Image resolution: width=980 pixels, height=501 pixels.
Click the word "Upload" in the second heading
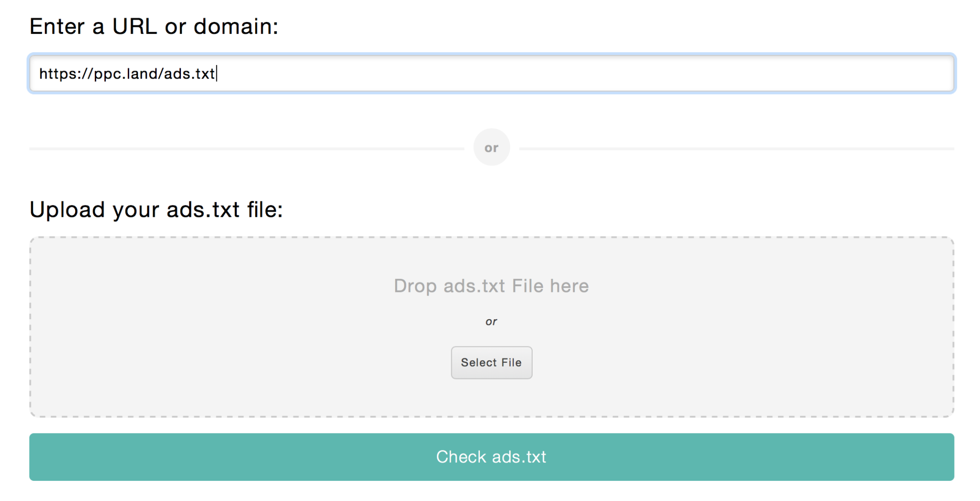(67, 210)
